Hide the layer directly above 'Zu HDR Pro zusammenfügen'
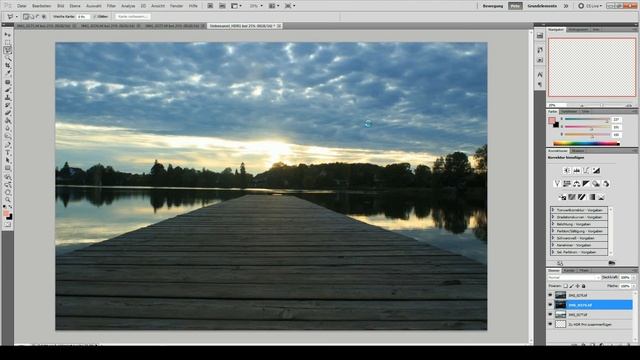 550,315
